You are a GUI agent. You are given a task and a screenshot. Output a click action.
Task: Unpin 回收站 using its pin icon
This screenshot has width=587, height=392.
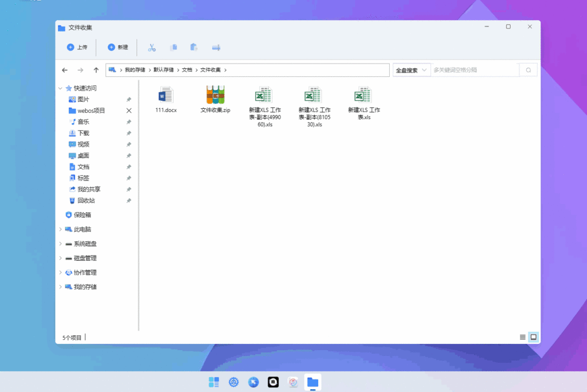click(x=129, y=201)
